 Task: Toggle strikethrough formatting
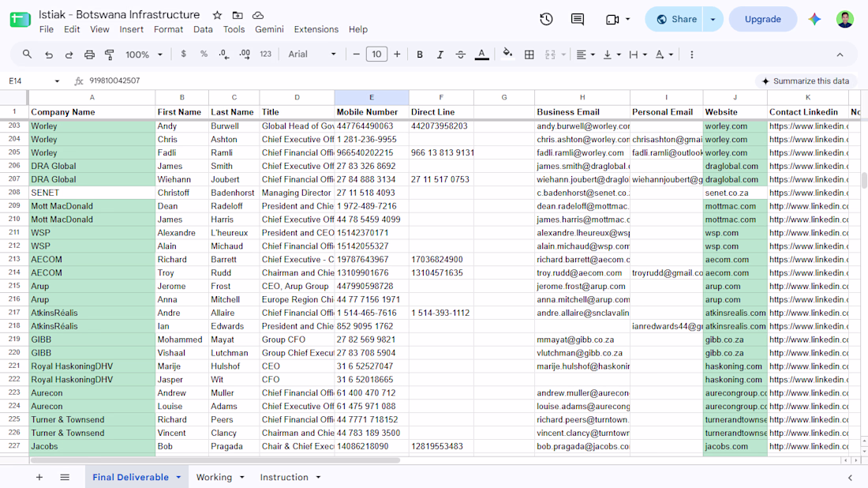pos(460,54)
